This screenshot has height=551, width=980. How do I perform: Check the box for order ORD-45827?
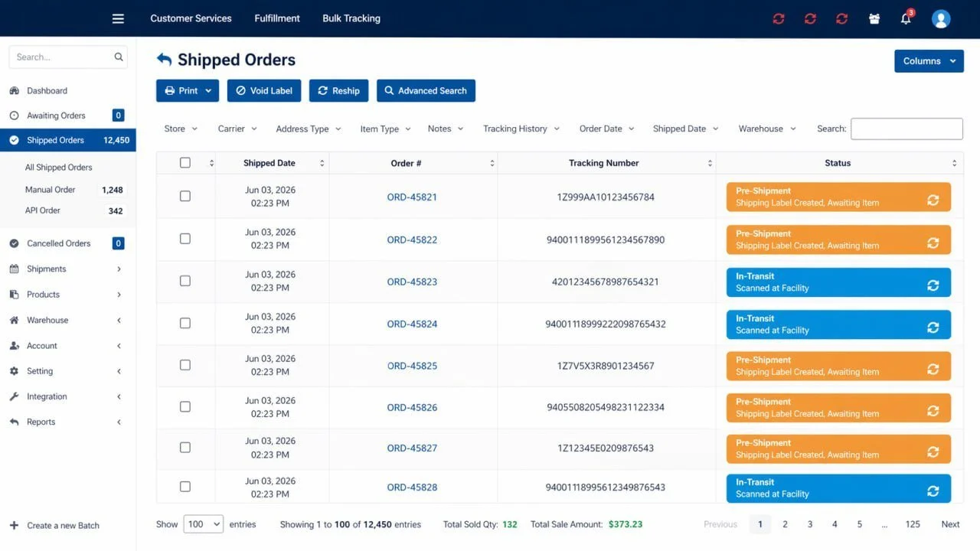click(185, 448)
